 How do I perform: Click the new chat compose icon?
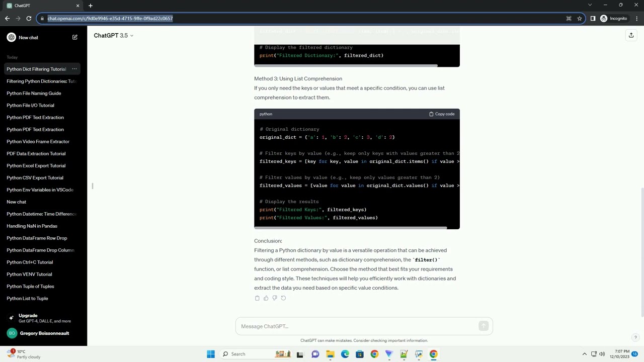click(x=75, y=37)
